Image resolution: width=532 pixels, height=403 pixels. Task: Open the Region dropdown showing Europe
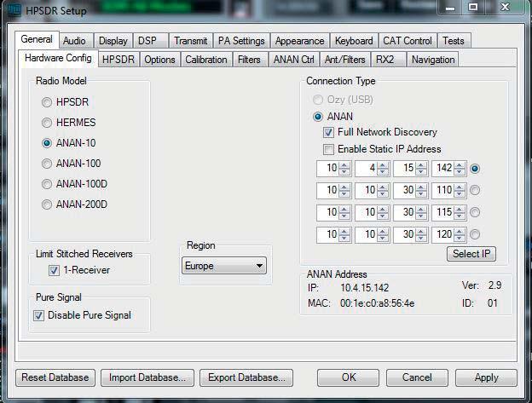[224, 266]
